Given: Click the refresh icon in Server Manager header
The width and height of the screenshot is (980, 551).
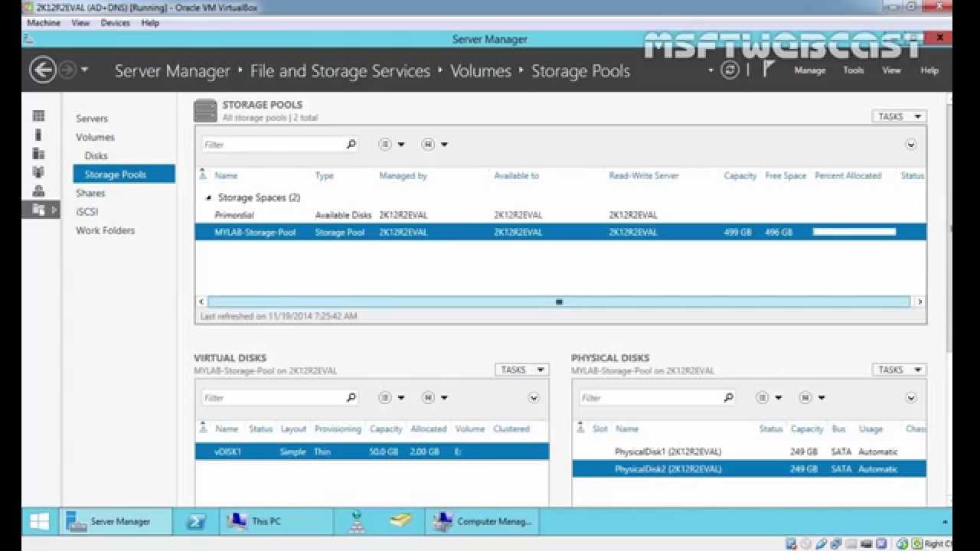Looking at the screenshot, I should click(x=730, y=70).
